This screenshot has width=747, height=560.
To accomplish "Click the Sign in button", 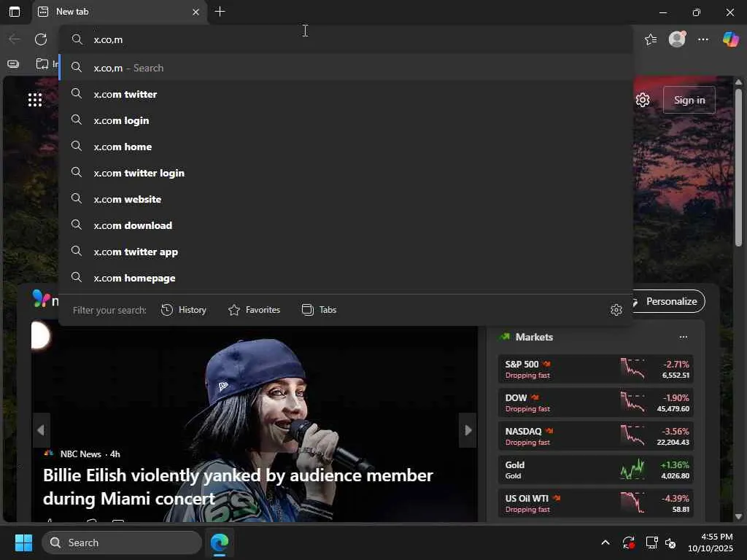I will (x=689, y=100).
